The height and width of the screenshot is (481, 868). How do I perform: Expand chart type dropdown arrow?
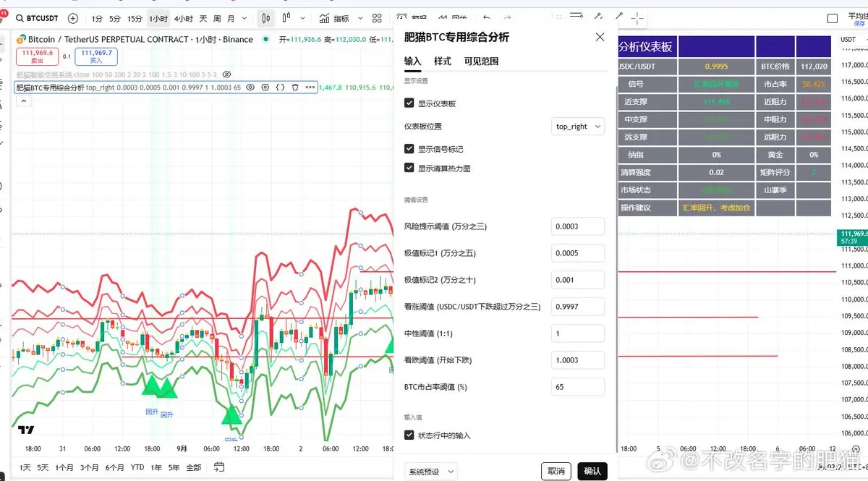click(303, 18)
